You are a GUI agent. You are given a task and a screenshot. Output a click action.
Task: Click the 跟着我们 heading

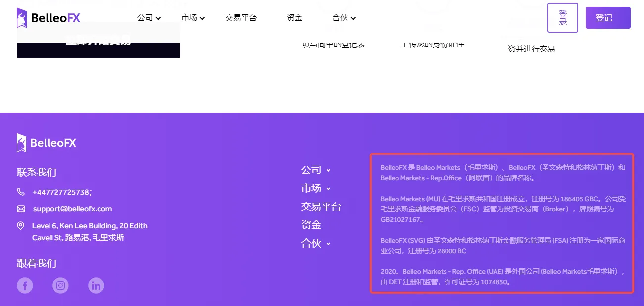click(x=37, y=263)
